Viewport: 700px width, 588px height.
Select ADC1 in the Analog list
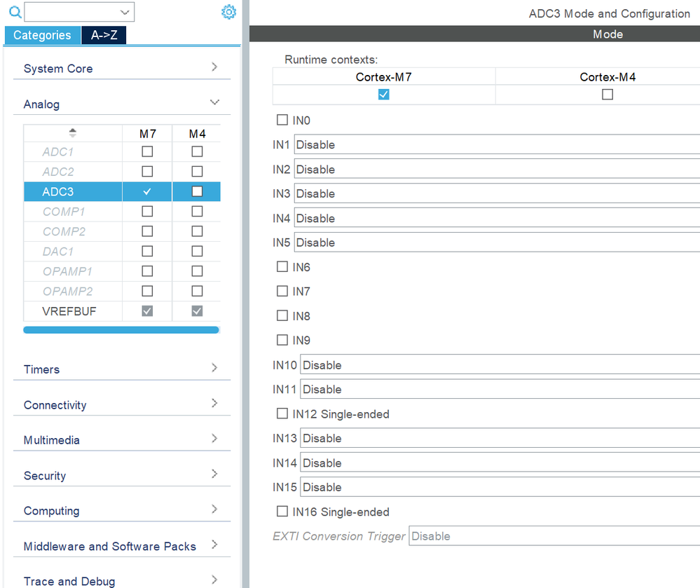[58, 152]
